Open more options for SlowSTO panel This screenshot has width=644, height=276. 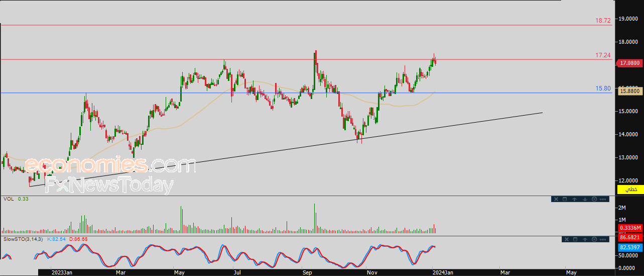[x=603, y=239]
